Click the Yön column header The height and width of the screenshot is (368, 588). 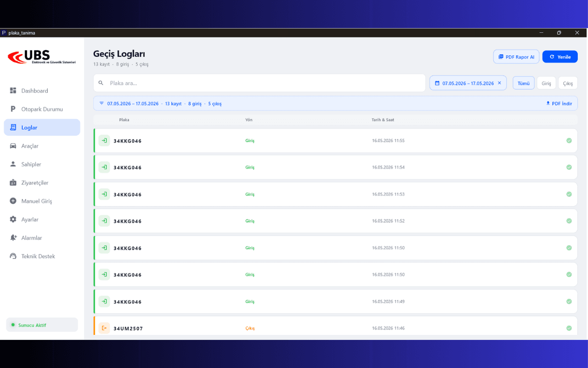click(x=249, y=120)
